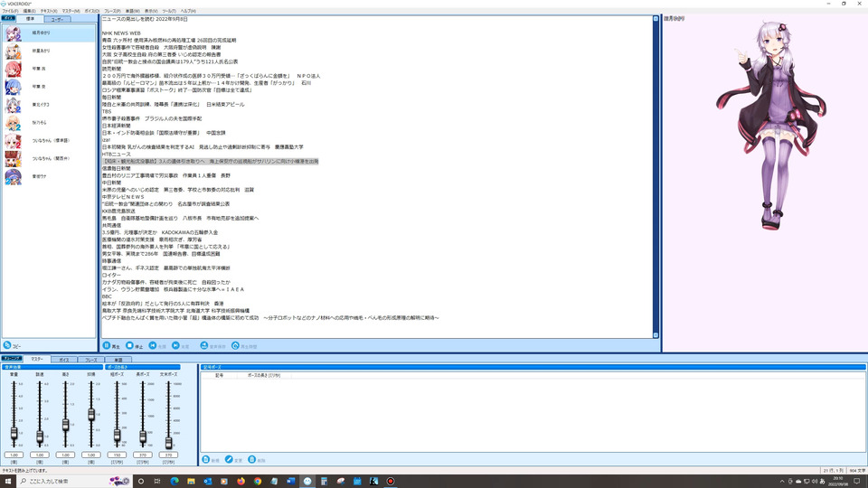Click the text editor scrollbar up arrow
Screen dimensions: 868x488
click(x=656, y=19)
